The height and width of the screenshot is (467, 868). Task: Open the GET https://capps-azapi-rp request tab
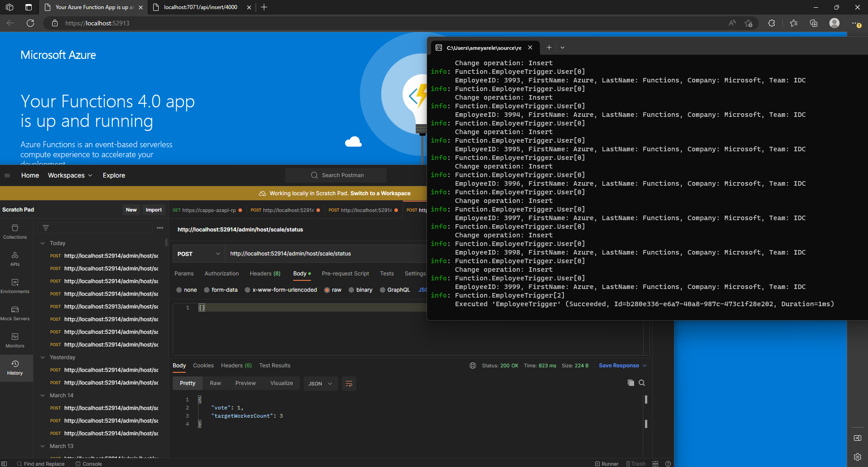click(207, 210)
